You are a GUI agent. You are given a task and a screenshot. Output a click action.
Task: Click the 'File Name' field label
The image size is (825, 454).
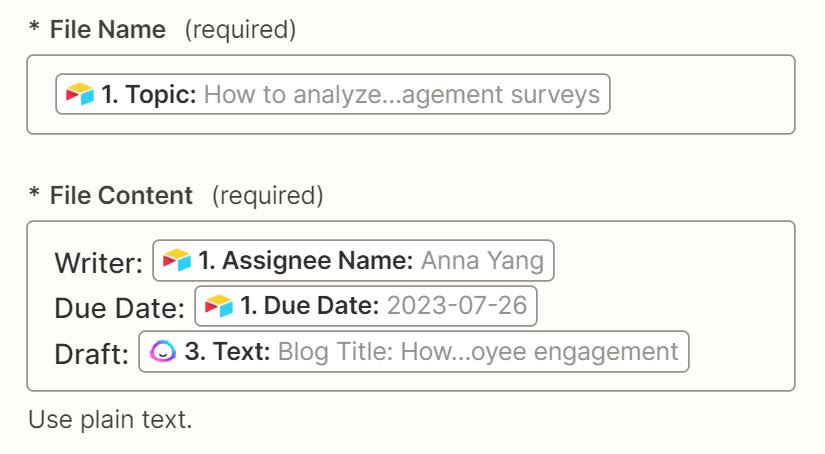tap(108, 30)
